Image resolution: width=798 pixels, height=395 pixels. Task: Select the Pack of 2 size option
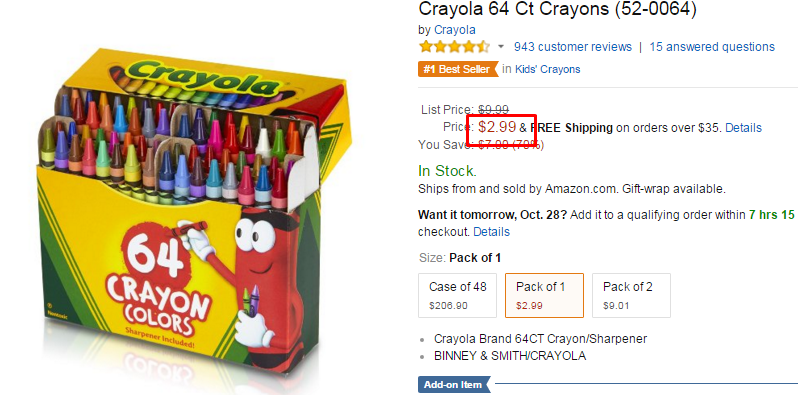pyautogui.click(x=631, y=295)
